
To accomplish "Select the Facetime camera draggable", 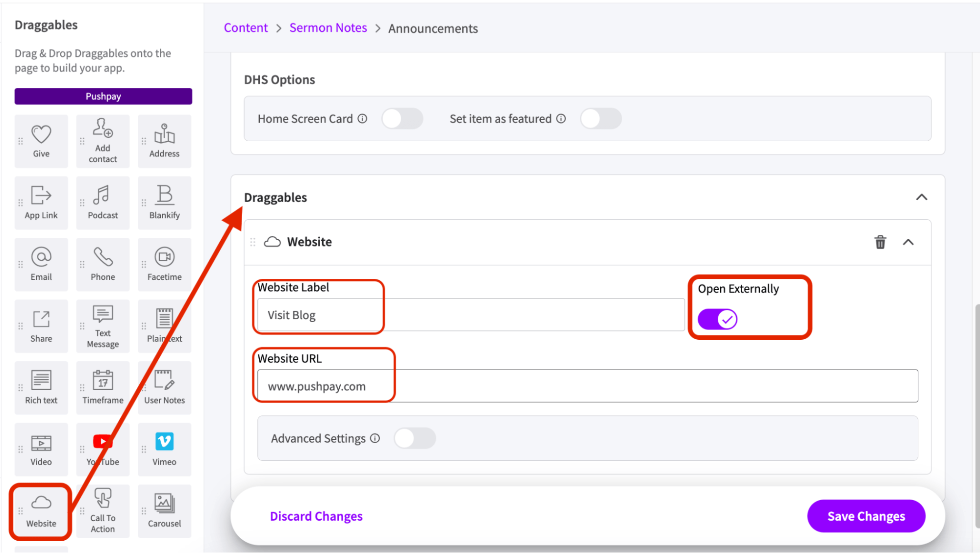I will (164, 264).
